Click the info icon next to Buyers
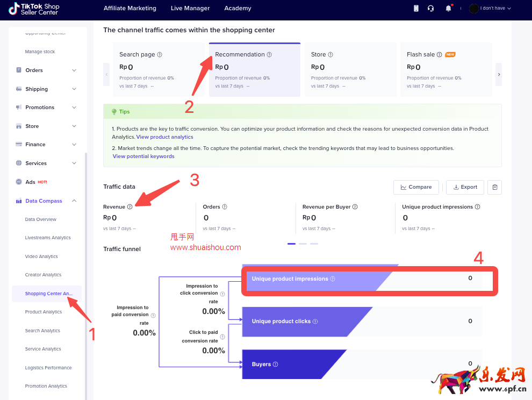The image size is (532, 400). (x=276, y=365)
